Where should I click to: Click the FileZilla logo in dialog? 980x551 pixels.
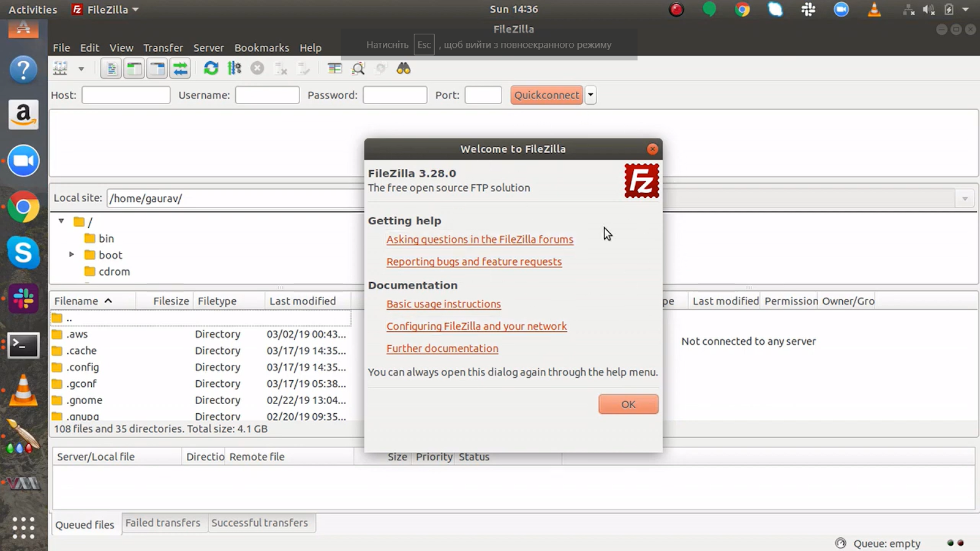coord(641,181)
